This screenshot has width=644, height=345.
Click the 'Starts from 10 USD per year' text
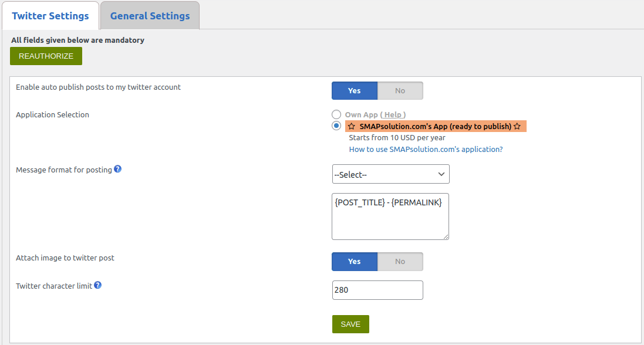(397, 138)
